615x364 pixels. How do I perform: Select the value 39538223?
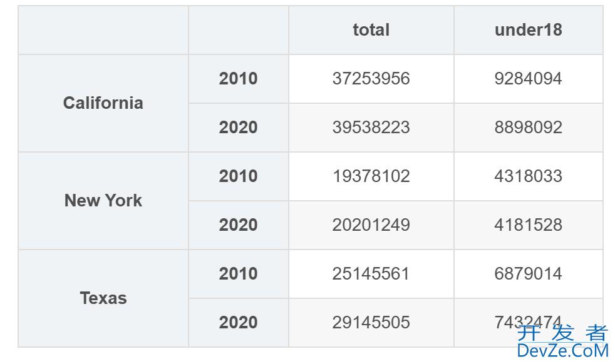point(371,128)
